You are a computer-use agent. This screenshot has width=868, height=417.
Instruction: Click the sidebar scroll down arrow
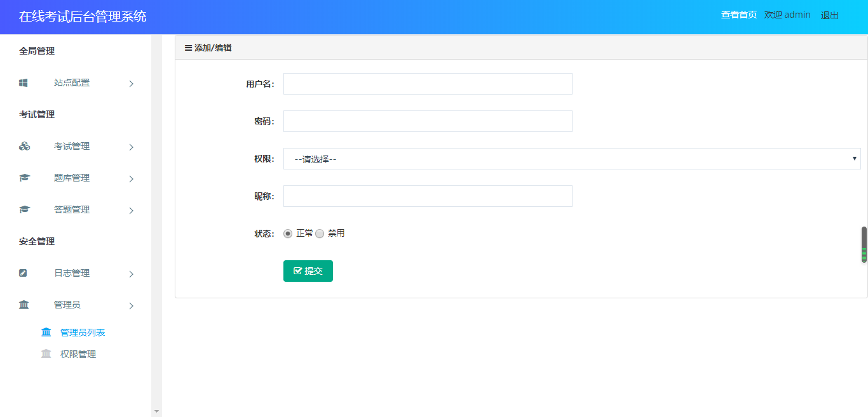click(157, 411)
